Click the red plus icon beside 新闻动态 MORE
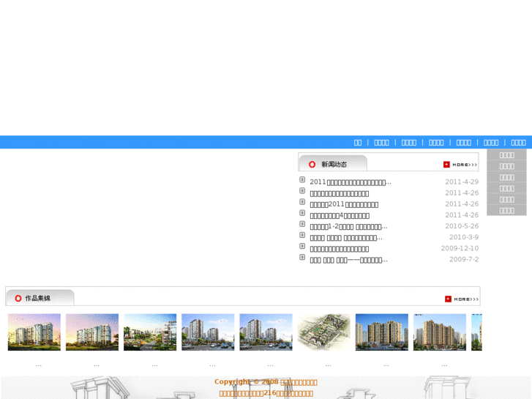Viewport: 532px width, 399px height. 446,164
